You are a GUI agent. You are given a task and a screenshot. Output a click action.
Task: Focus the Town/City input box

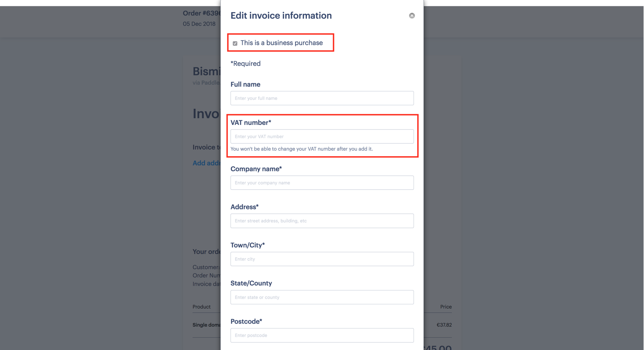click(x=322, y=259)
